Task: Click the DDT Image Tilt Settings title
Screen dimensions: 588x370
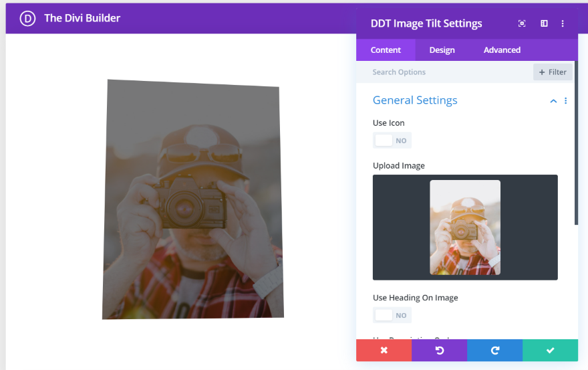Action: (426, 23)
